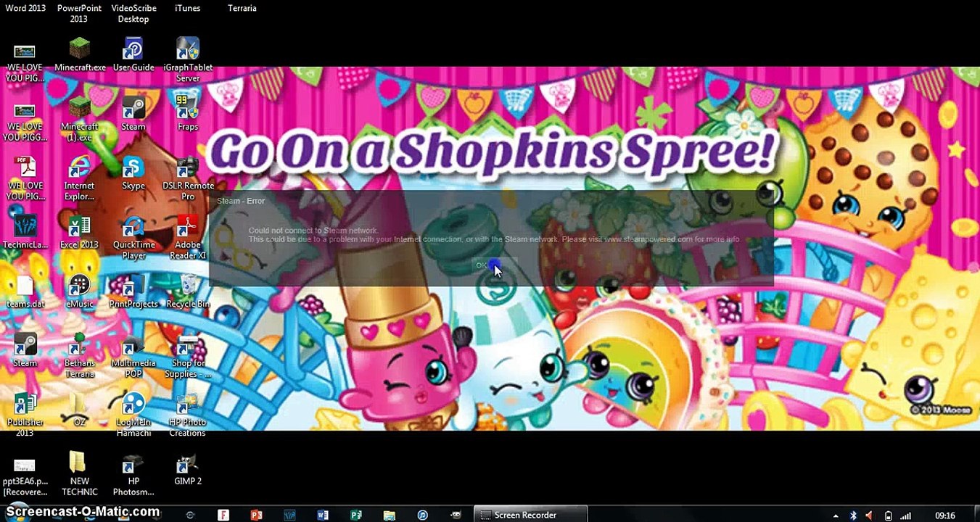
Task: Select the Steam shortcut above Publisher 2013
Action: coord(25,350)
